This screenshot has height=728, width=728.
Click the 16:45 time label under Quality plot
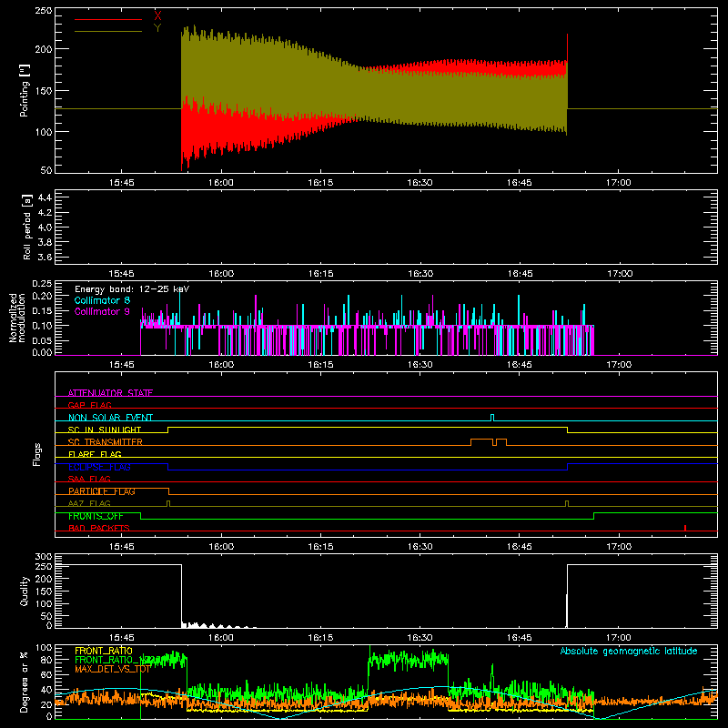pos(519,638)
